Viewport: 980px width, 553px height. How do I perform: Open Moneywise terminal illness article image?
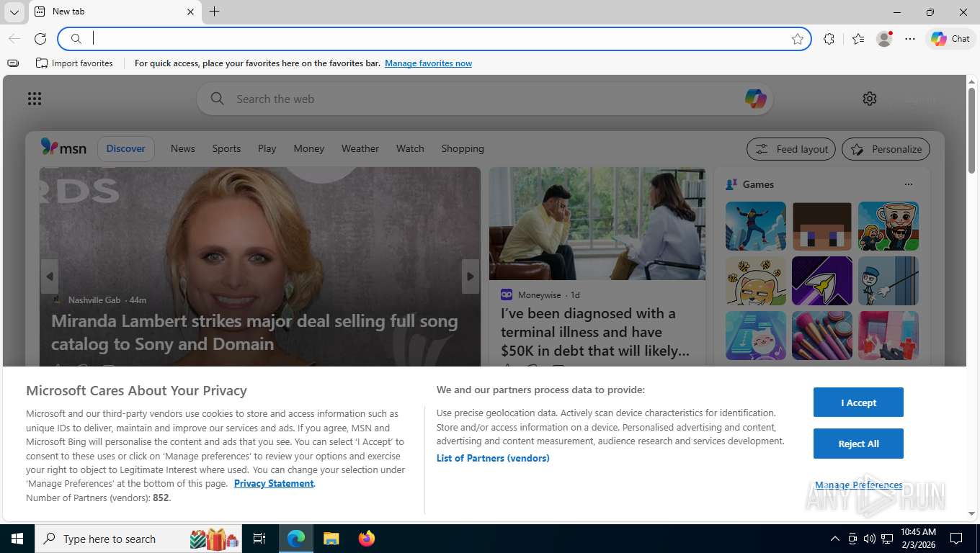click(597, 224)
